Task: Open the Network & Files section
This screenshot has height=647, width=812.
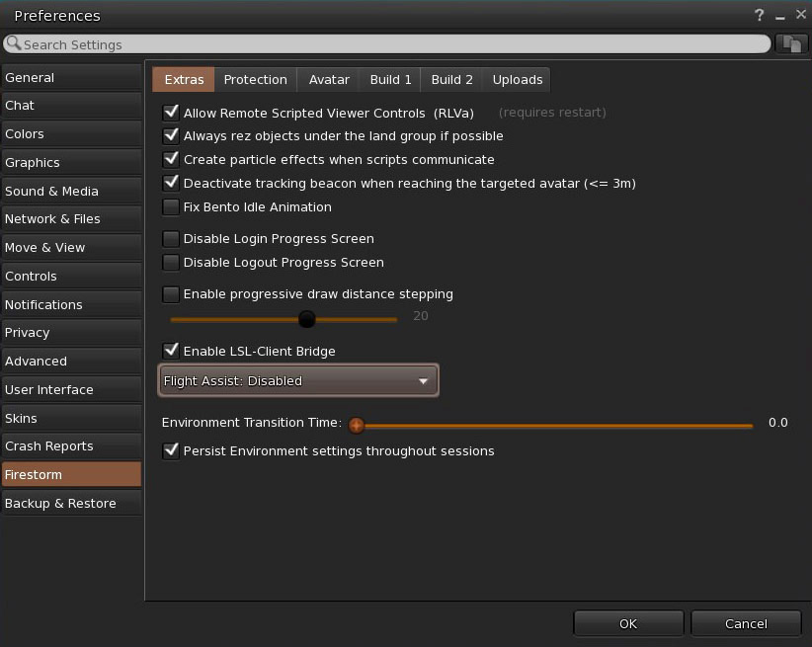Action: [71, 219]
